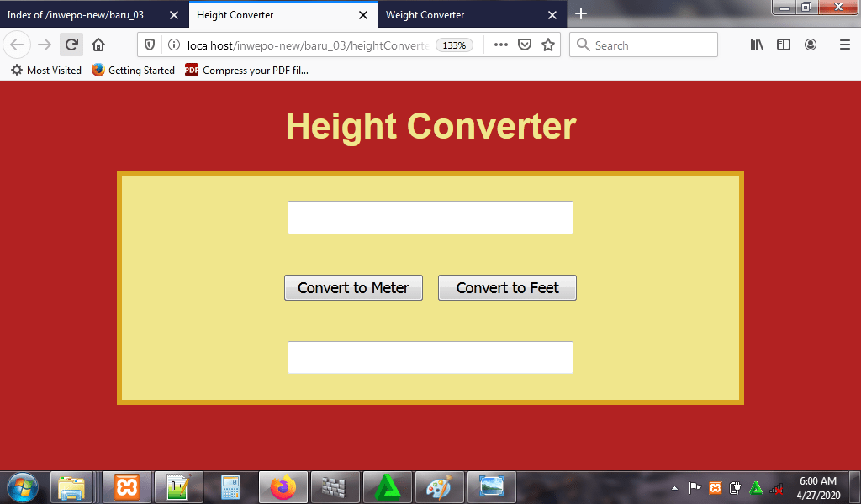
Task: Open the Getting Started bookmark
Action: click(x=134, y=71)
